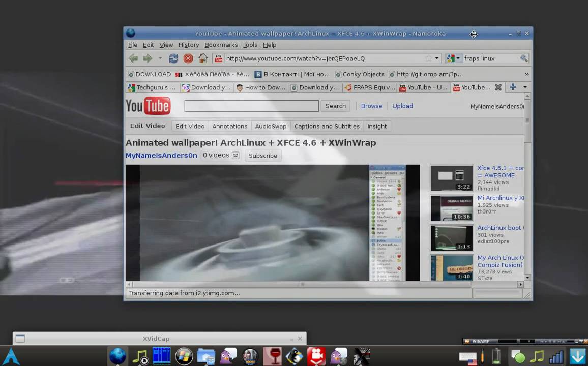Open the Tools menu
The image size is (588, 366).
(x=250, y=45)
